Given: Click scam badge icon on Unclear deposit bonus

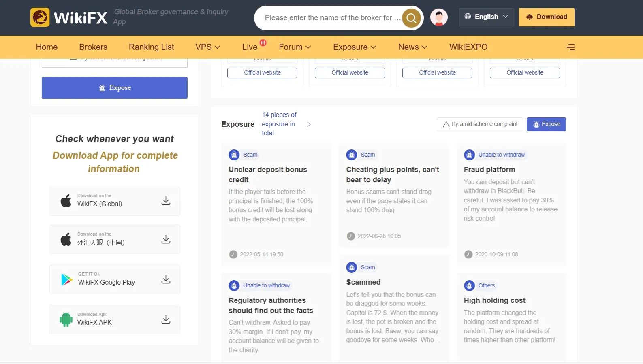Looking at the screenshot, I should tap(234, 155).
